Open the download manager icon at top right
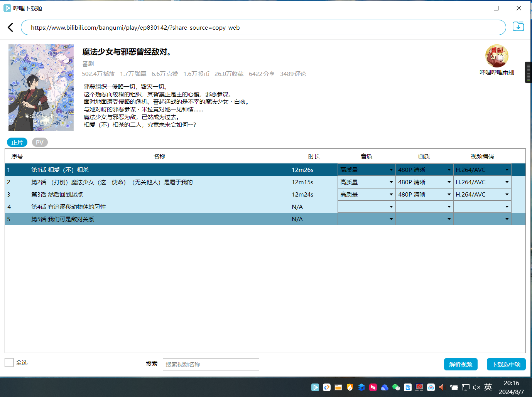The image size is (532, 397). 518,27
